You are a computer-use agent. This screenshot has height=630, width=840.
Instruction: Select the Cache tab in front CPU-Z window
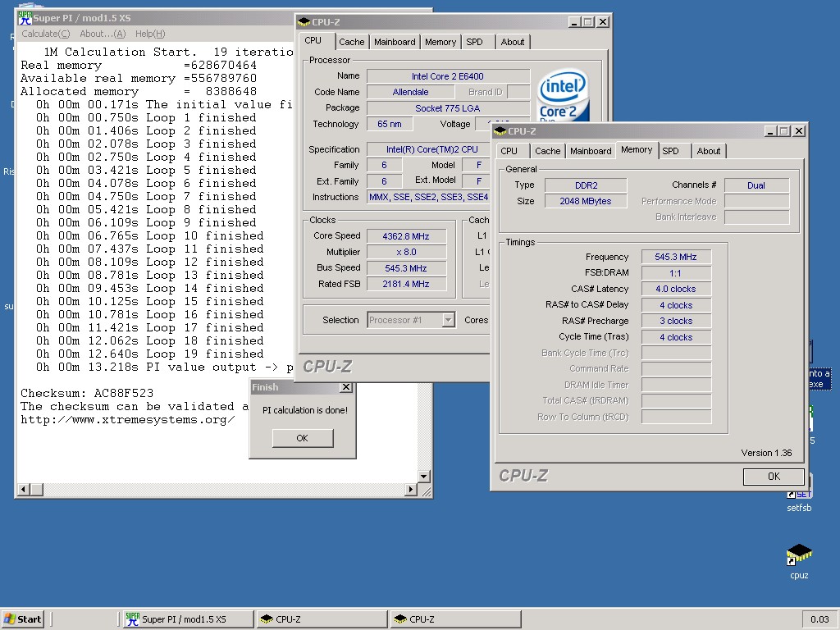[547, 151]
